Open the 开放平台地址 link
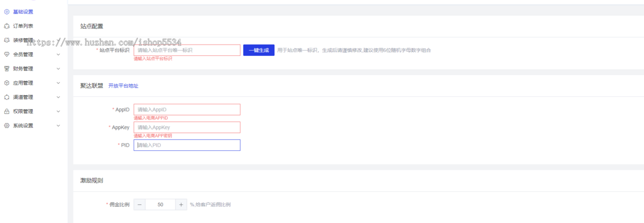Screen dimensions: 644x223 click(123, 86)
